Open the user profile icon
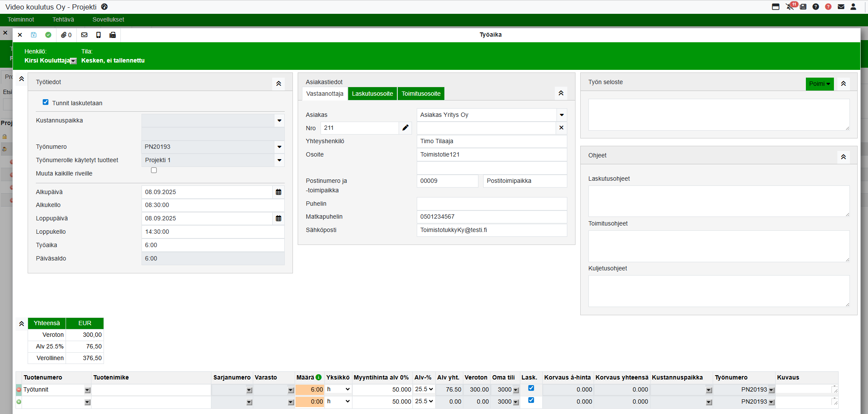This screenshot has width=868, height=414. [853, 7]
